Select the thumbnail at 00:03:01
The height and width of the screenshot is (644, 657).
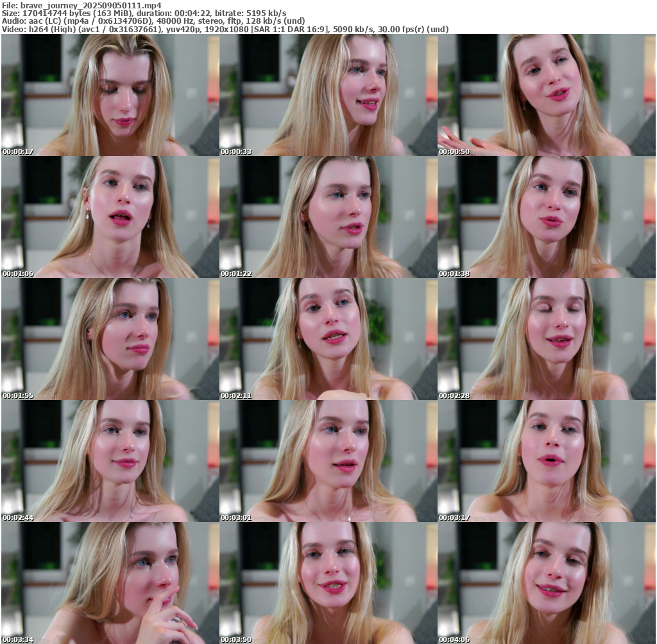tap(328, 461)
